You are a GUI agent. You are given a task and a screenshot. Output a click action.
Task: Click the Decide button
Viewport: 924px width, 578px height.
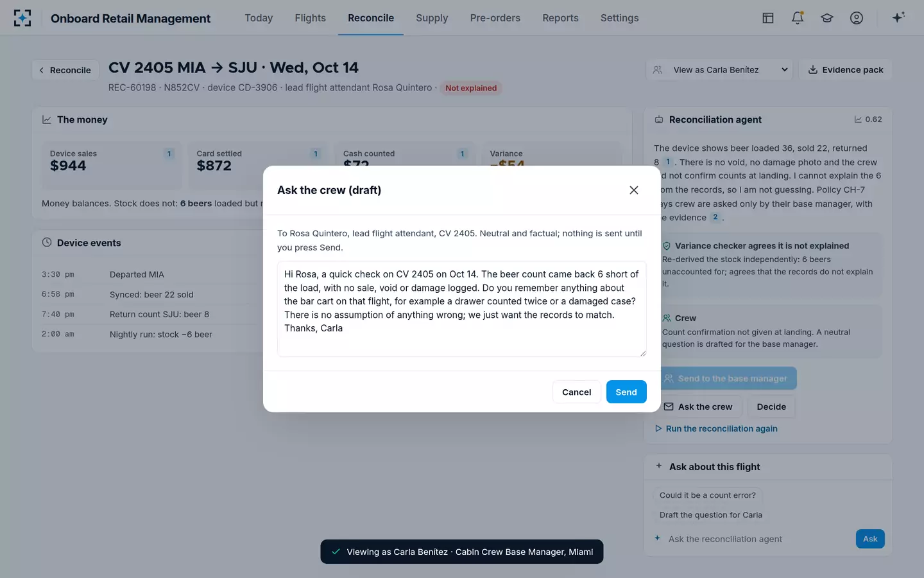click(771, 407)
